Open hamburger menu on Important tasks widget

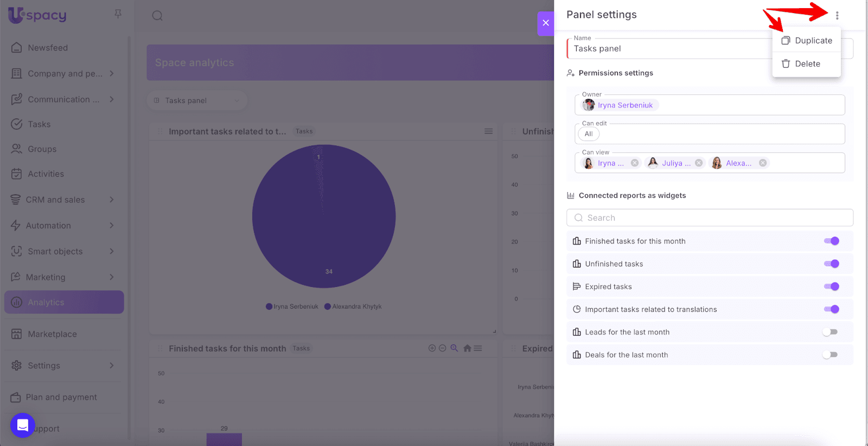[x=488, y=131]
